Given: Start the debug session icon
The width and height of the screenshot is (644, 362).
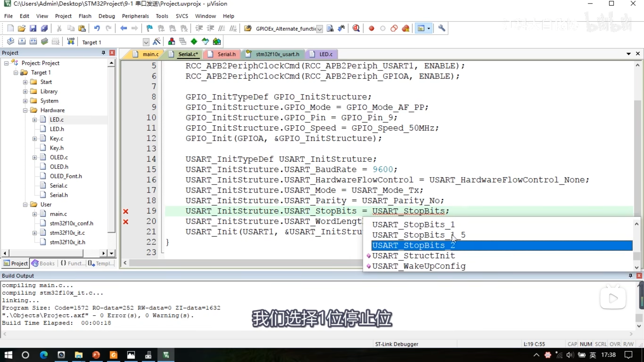Looking at the screenshot, I should pyautogui.click(x=356, y=28).
